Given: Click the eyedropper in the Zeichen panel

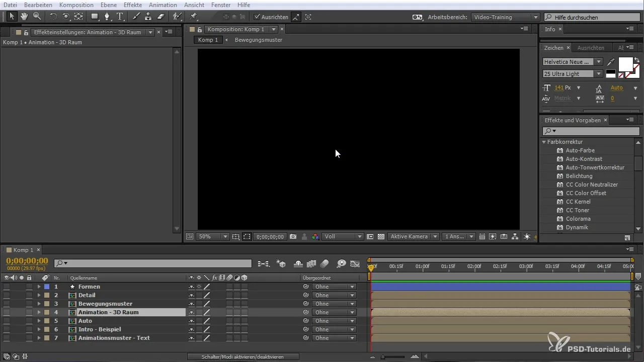Looking at the screenshot, I should pyautogui.click(x=611, y=62).
